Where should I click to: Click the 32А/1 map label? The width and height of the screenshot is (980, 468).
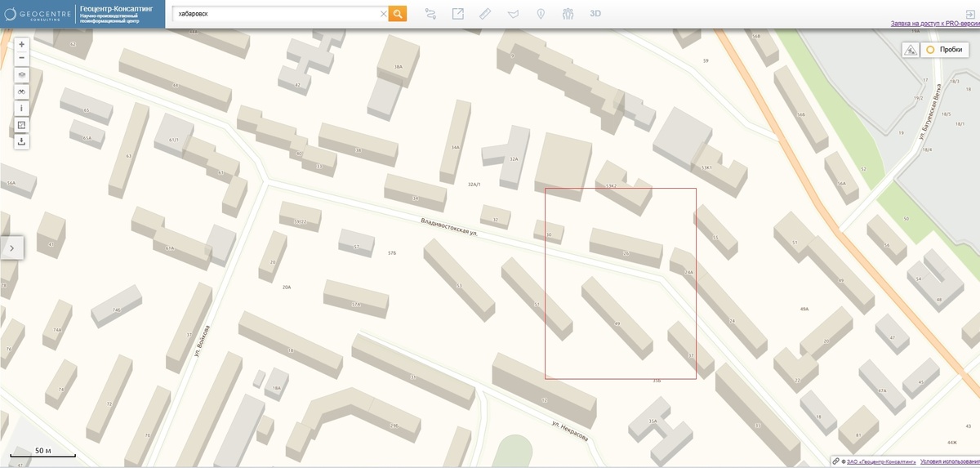coord(474,185)
